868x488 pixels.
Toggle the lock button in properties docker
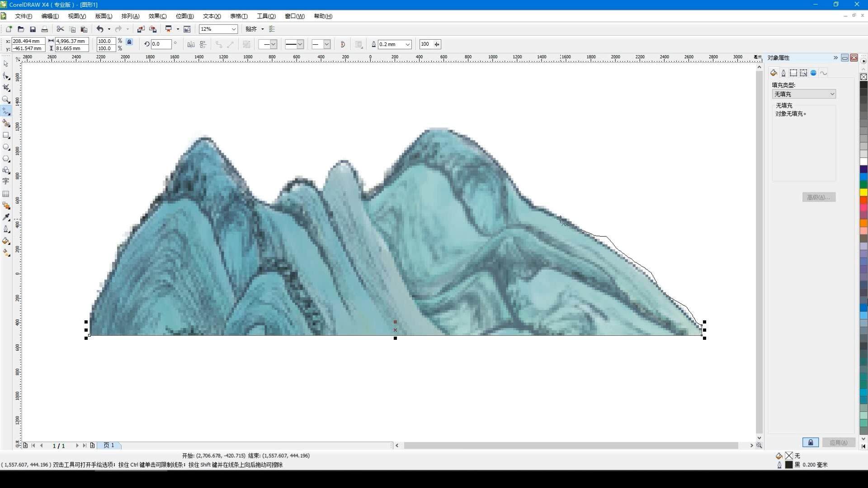[x=810, y=442]
